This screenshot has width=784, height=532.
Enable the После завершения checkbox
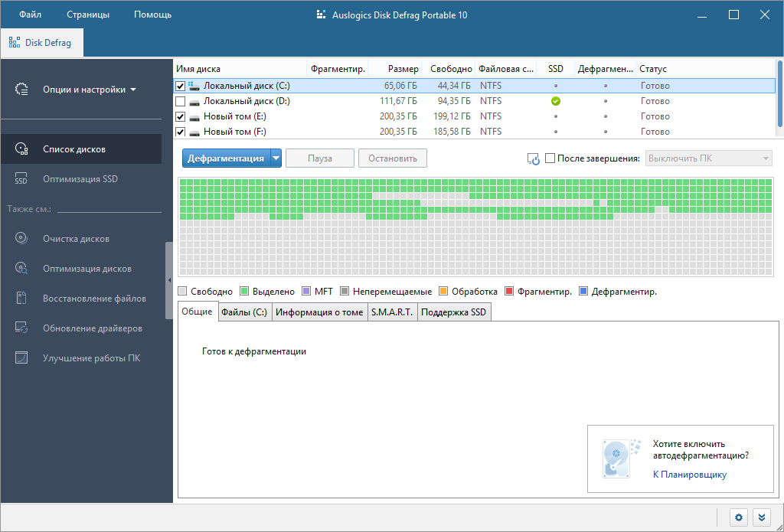(x=550, y=158)
